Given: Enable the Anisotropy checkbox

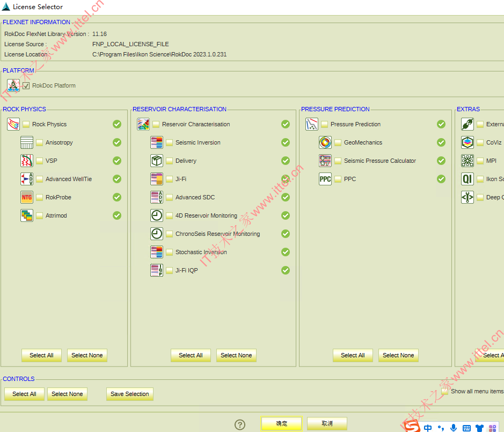Looking at the screenshot, I should 40,142.
